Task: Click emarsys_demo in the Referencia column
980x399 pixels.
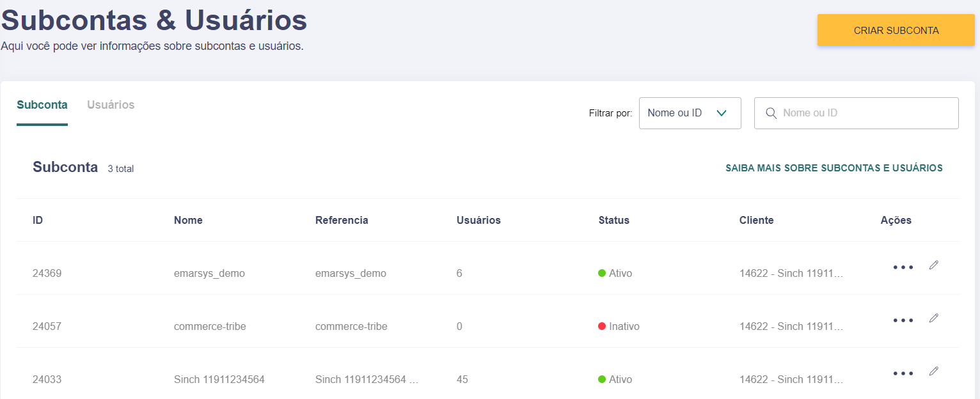Action: point(351,273)
